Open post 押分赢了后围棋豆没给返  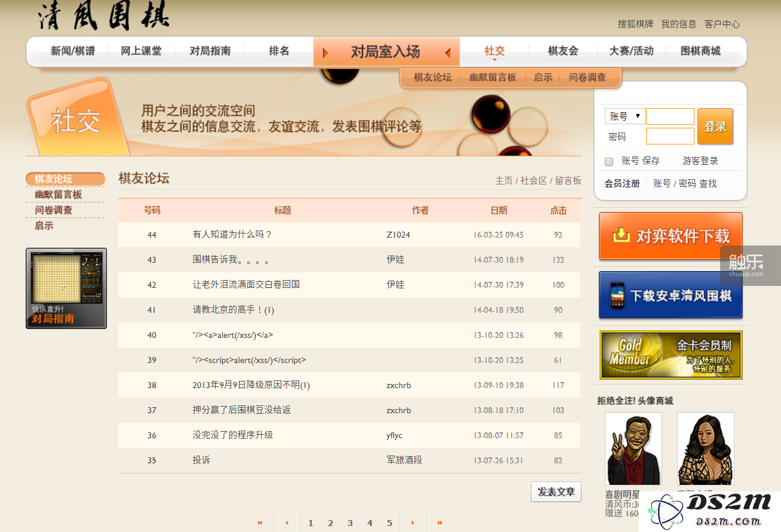[x=242, y=410]
